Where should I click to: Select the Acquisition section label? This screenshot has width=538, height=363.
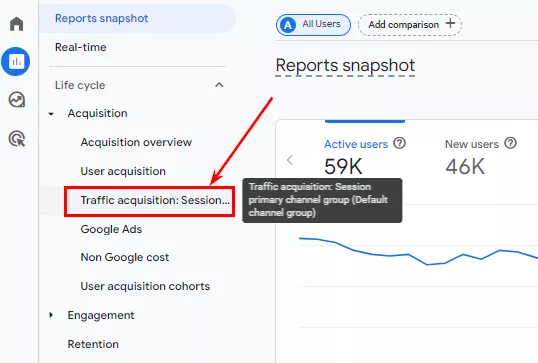click(x=97, y=113)
